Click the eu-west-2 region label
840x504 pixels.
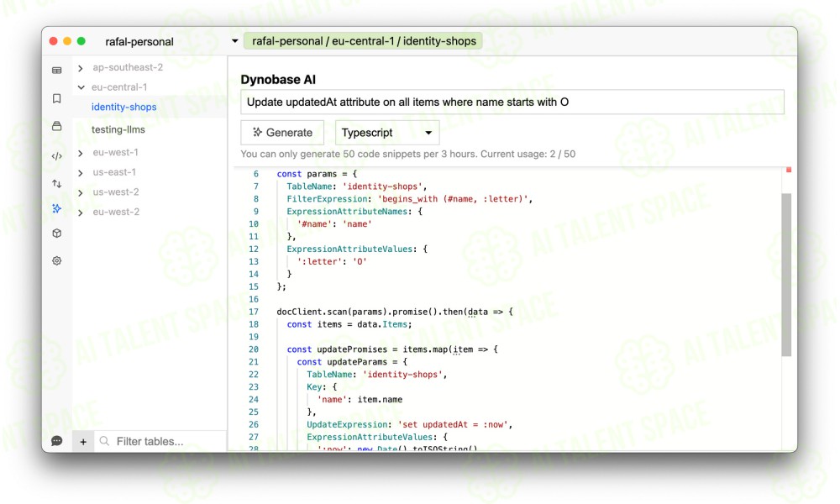tap(116, 212)
